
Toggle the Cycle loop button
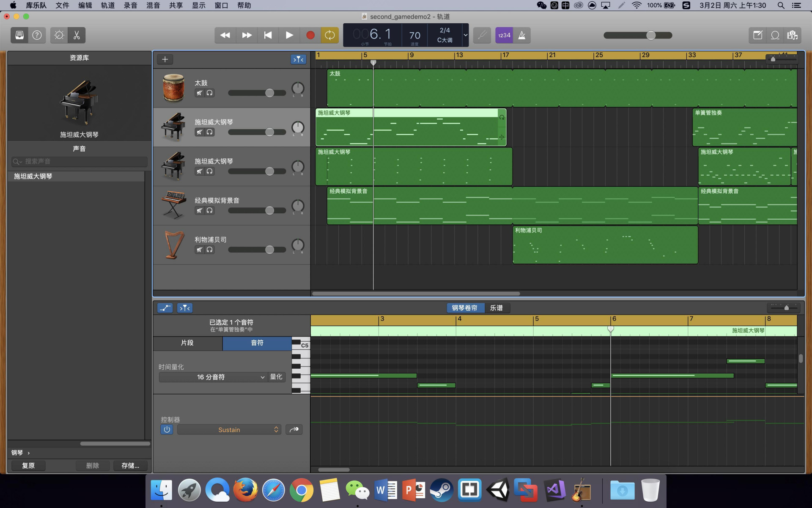tap(330, 35)
